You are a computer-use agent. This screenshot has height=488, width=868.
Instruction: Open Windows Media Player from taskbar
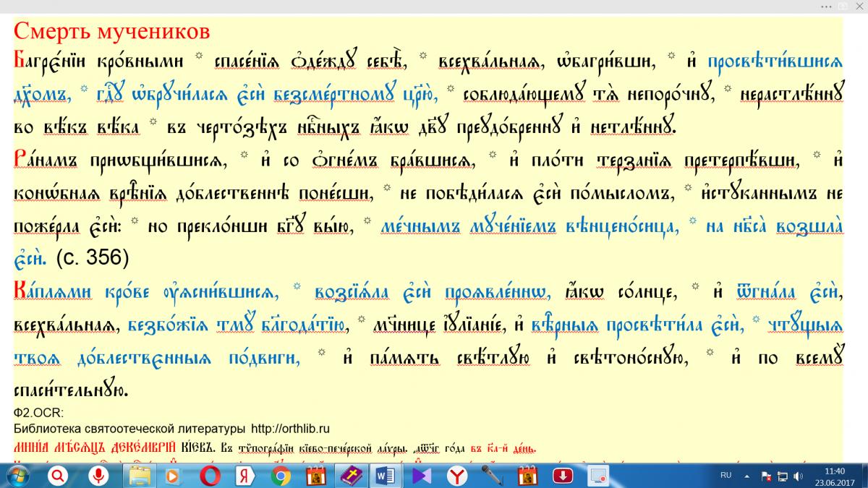tap(172, 475)
